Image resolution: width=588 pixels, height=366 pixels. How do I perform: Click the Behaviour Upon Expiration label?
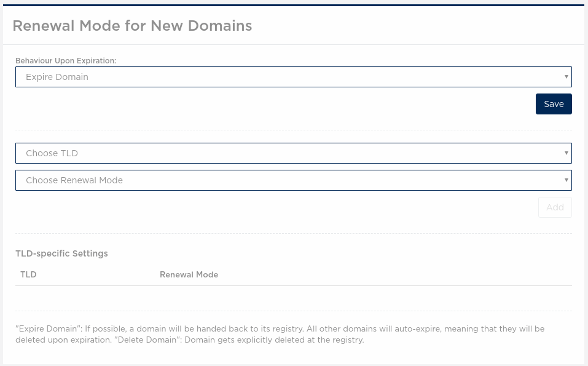66,61
